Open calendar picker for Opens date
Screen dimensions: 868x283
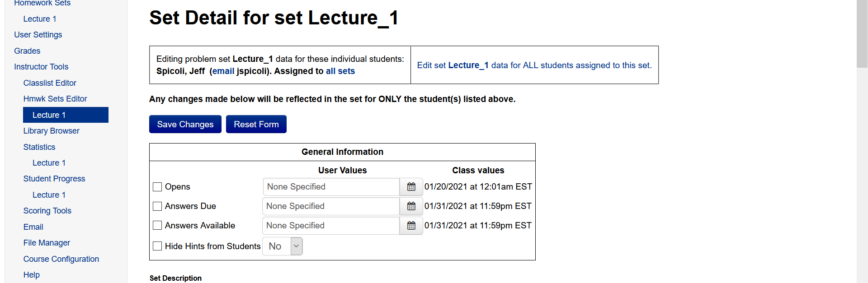411,187
